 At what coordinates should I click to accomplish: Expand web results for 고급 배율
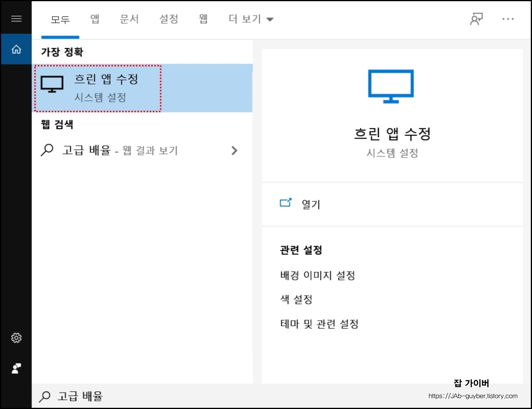tap(234, 151)
